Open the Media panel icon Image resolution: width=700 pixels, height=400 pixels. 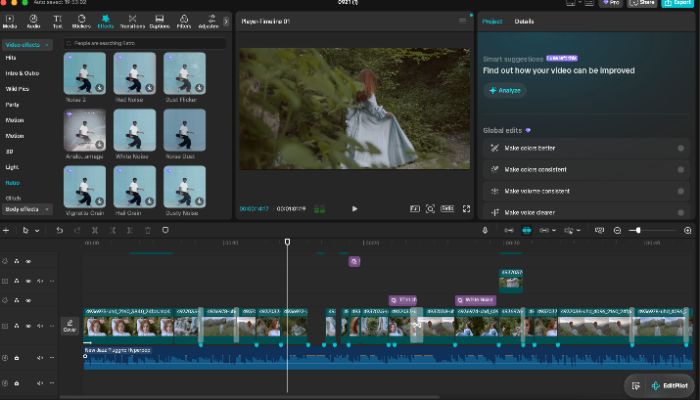tap(9, 21)
